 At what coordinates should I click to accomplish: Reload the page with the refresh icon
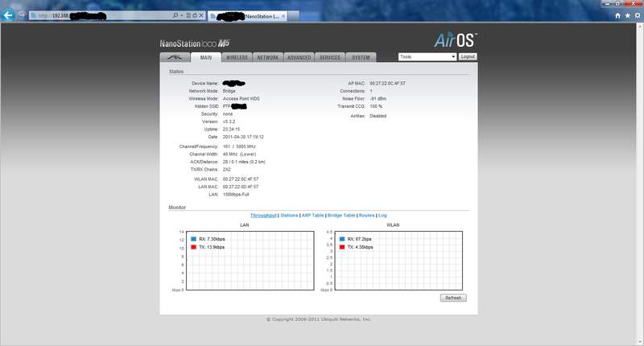(195, 15)
